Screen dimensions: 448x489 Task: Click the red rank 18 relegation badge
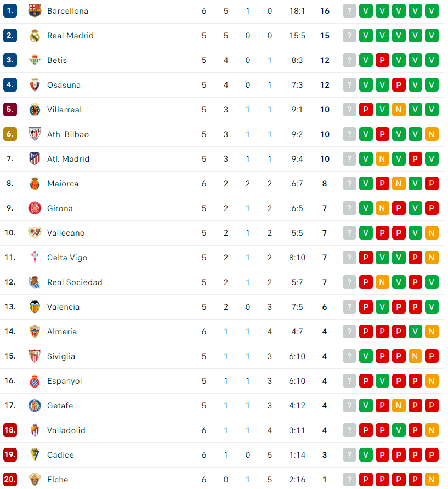coord(10,430)
